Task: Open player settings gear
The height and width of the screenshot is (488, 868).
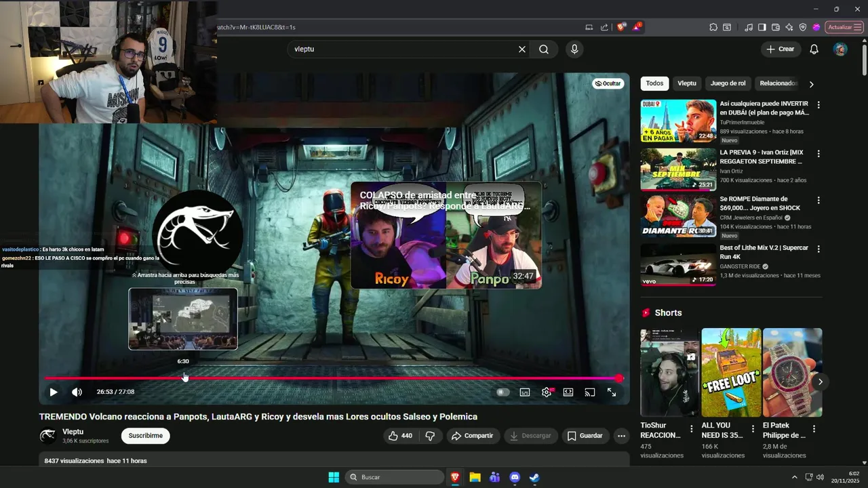Action: tap(547, 392)
